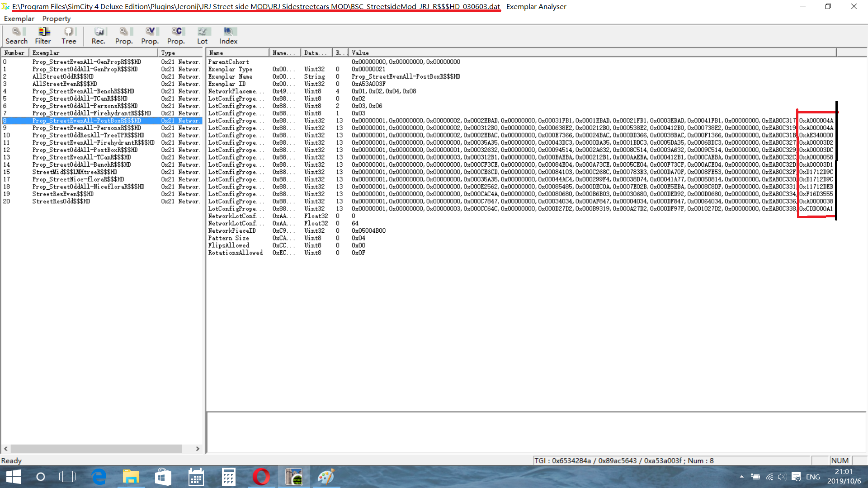Open the Property menu

point(57,19)
